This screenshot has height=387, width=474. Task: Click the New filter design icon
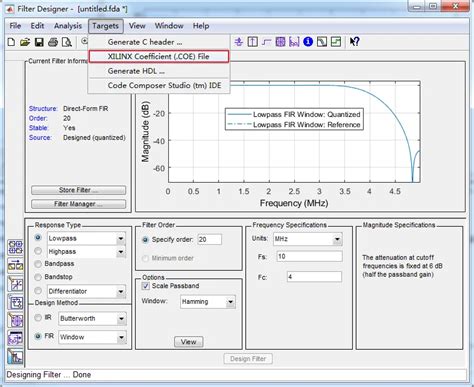11,42
